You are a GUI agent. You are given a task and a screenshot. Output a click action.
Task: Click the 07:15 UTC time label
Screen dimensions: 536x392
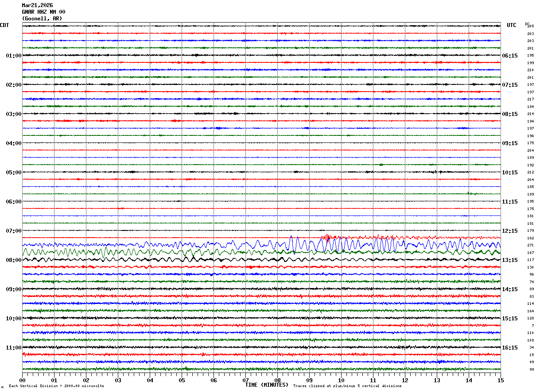[x=510, y=85]
